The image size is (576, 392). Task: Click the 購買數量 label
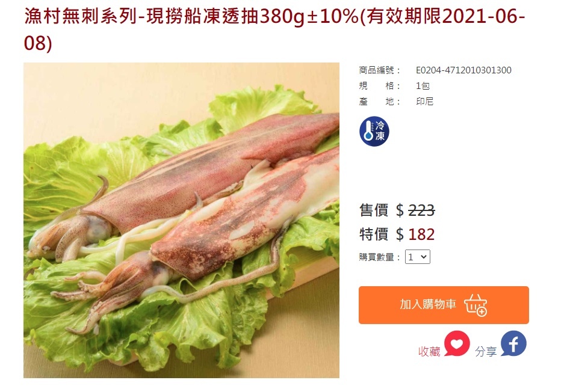(x=379, y=257)
